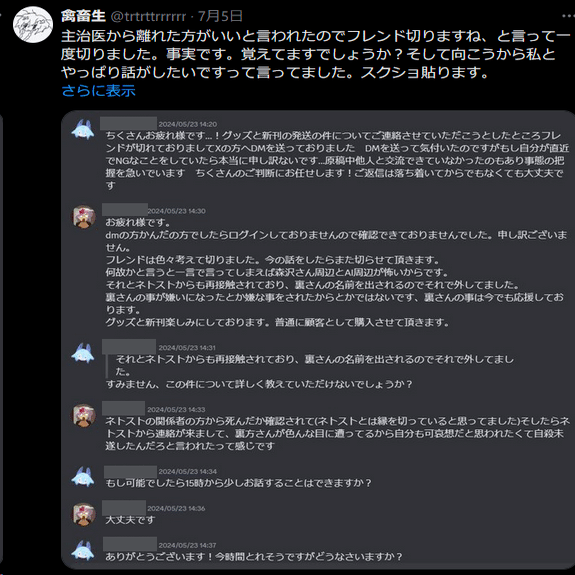Click blue creature avatar at 14:37 message
The image size is (575, 575).
pos(83,550)
